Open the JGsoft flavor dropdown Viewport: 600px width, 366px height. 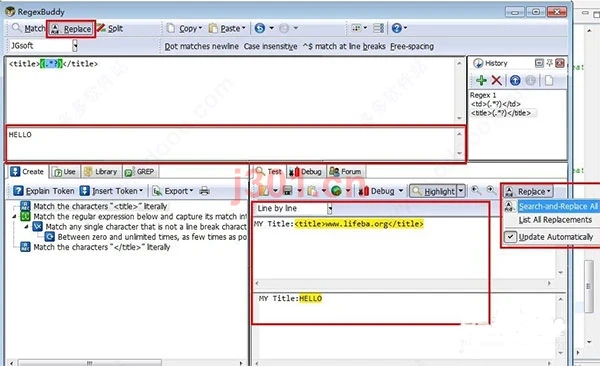click(75, 46)
